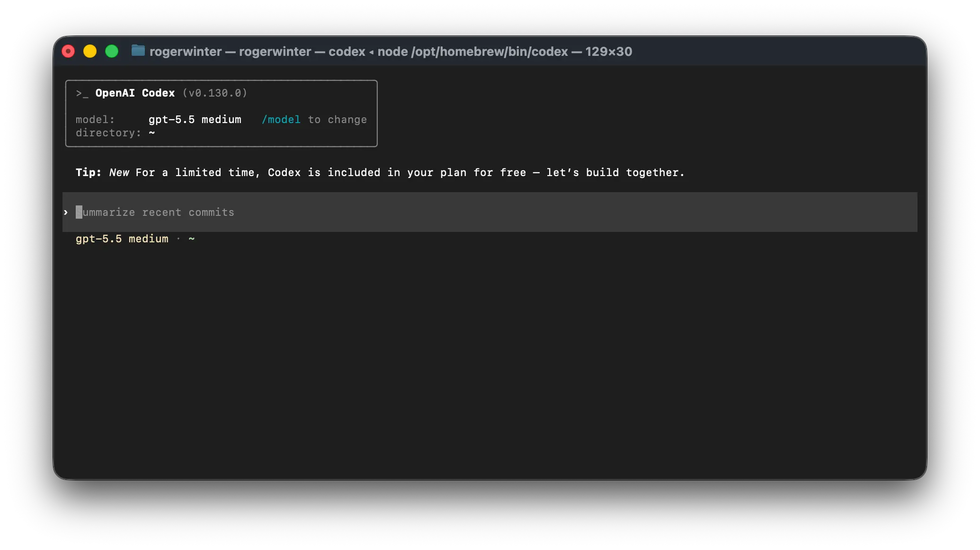Close the terminal window with the red button

[x=68, y=51]
